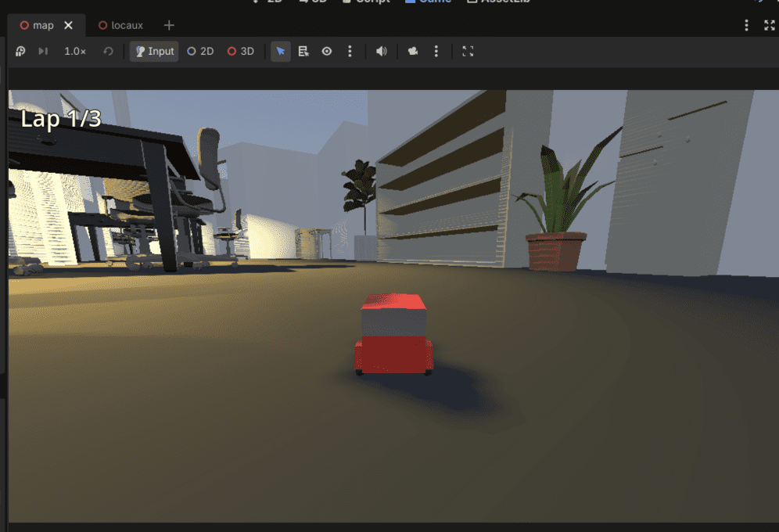Reset the game speed
Screen dimensions: 779x532
pyautogui.click(x=108, y=51)
